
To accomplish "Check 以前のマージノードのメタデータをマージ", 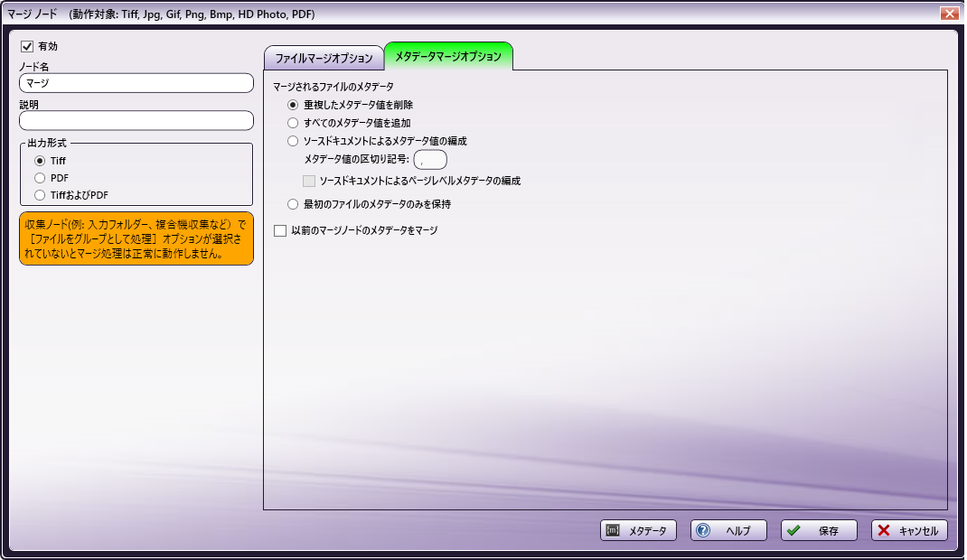I will point(280,230).
